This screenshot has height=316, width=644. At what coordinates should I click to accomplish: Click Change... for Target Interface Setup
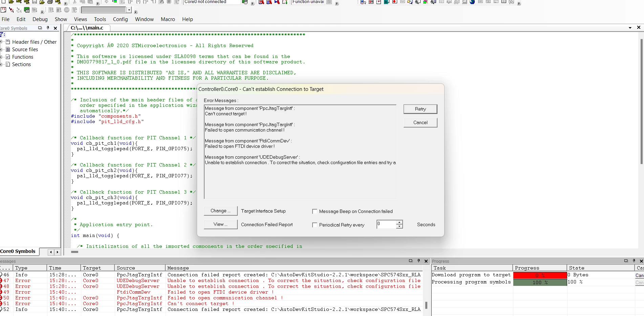click(x=220, y=211)
